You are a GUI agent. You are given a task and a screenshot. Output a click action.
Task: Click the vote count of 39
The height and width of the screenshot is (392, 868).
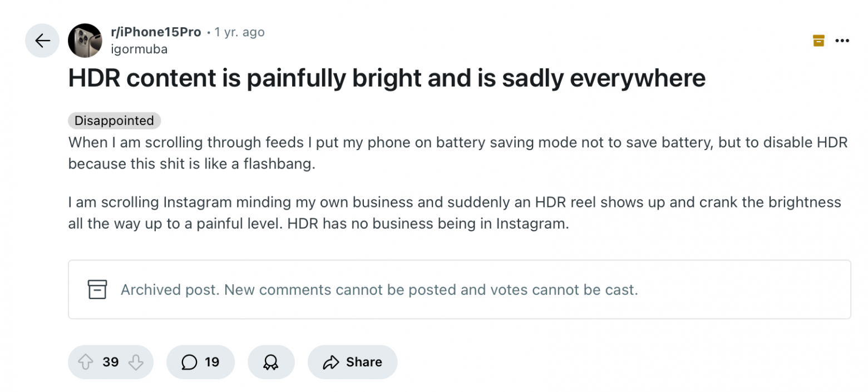(x=111, y=363)
